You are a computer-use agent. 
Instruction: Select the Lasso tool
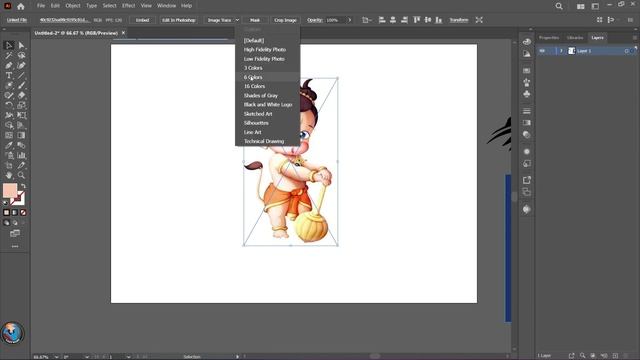tap(21, 55)
